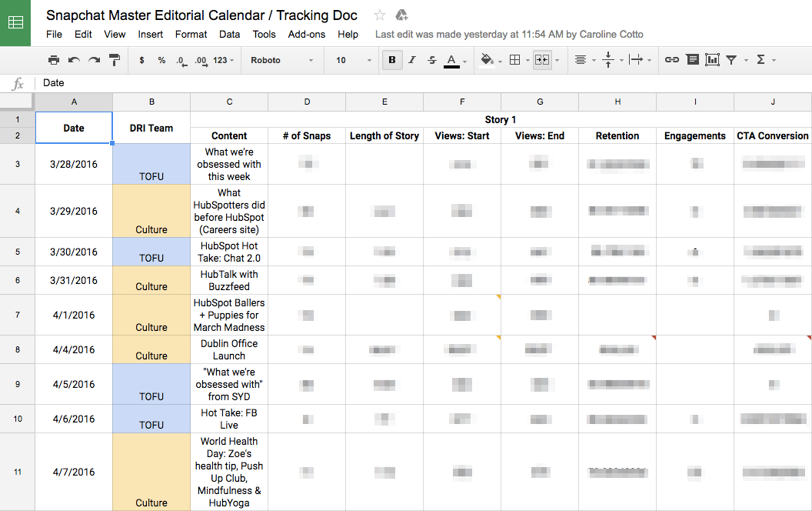Open the 123 number formats dropdown
Viewport: 812px width, 511px height.
pyautogui.click(x=223, y=60)
